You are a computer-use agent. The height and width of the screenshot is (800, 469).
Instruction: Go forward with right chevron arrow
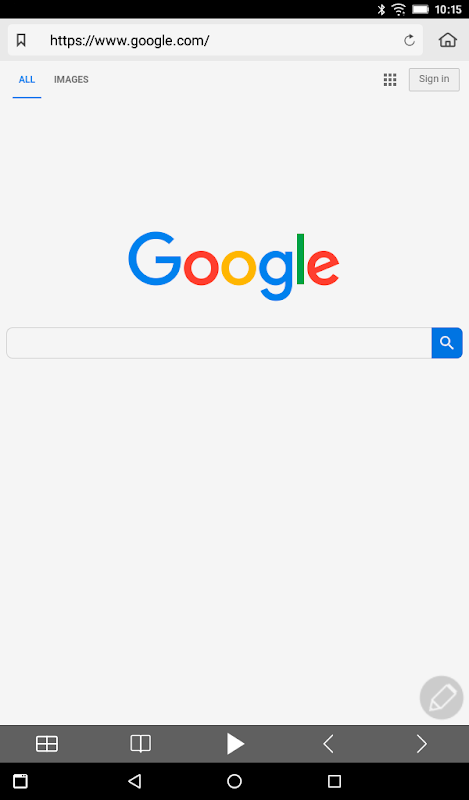pyautogui.click(x=422, y=744)
